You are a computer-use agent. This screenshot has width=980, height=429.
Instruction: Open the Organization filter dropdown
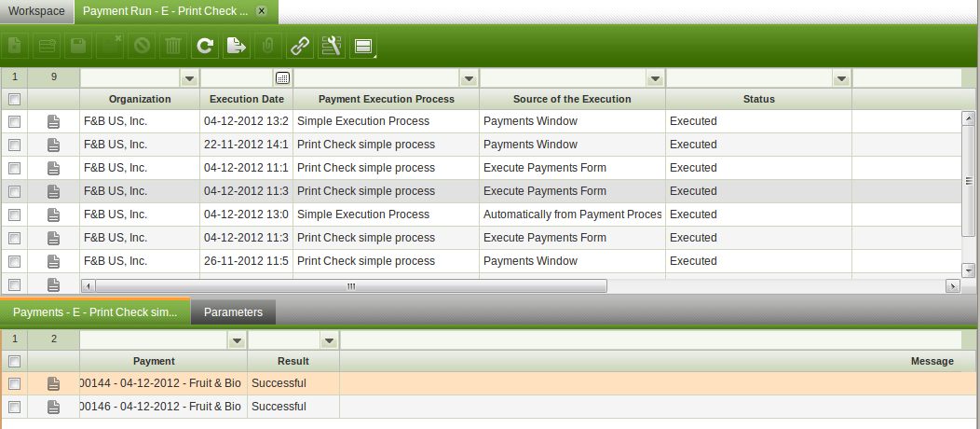(189, 78)
